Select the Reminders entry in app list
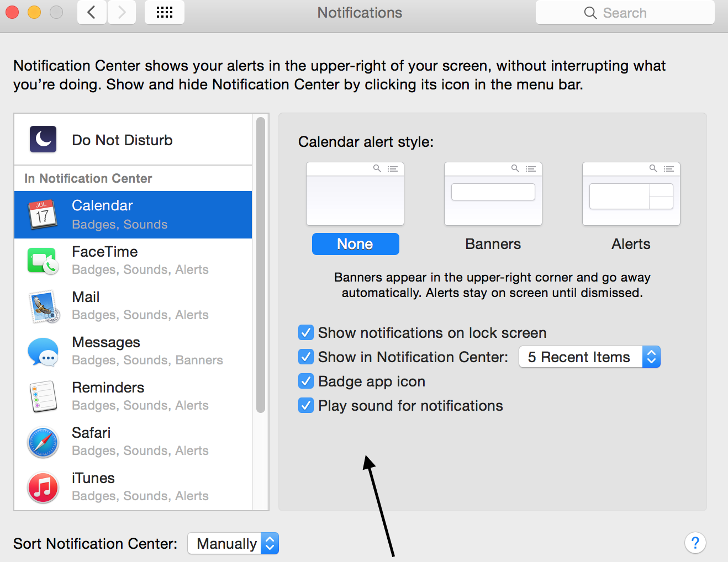The image size is (728, 562). pos(133,396)
